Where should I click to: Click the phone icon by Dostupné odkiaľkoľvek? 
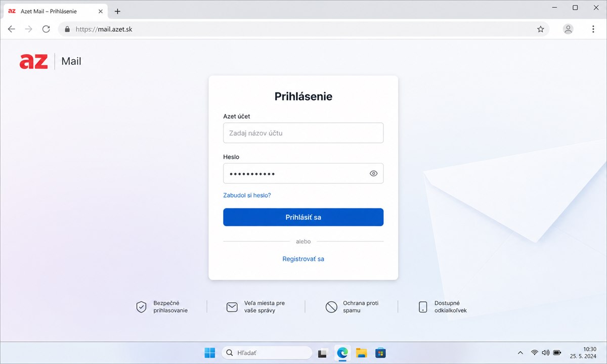pos(423,307)
